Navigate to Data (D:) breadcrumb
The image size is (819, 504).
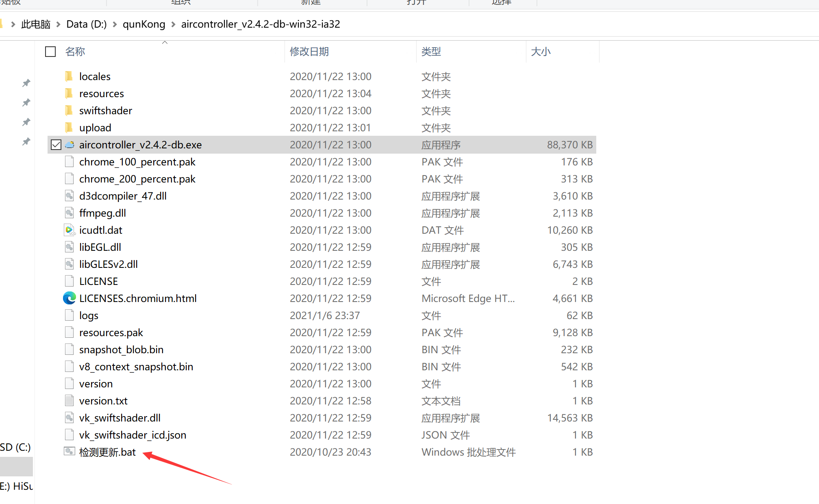pyautogui.click(x=87, y=24)
